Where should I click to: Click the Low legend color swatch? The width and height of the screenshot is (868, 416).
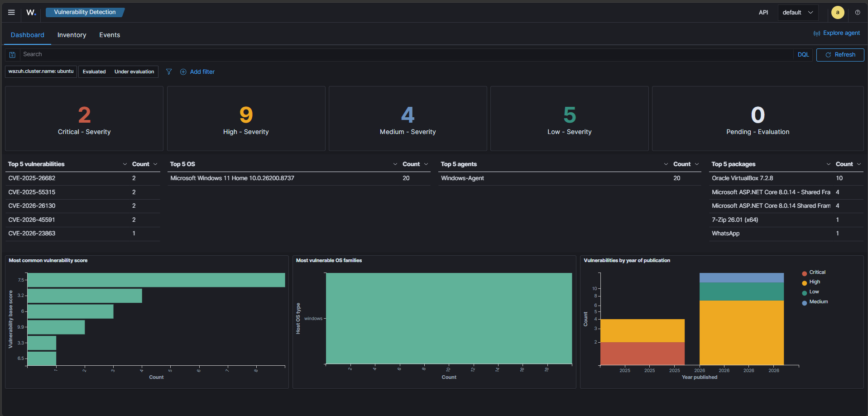pos(805,293)
